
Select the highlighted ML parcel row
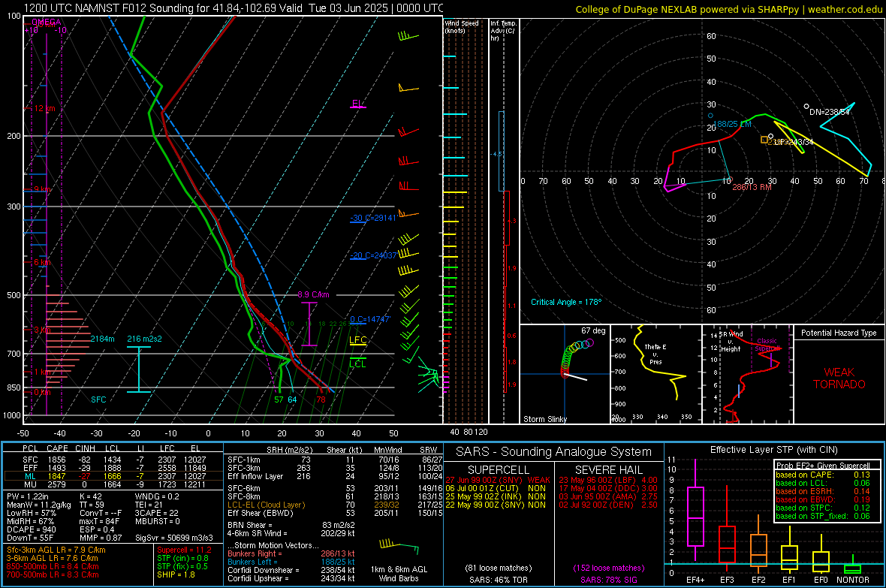113,476
